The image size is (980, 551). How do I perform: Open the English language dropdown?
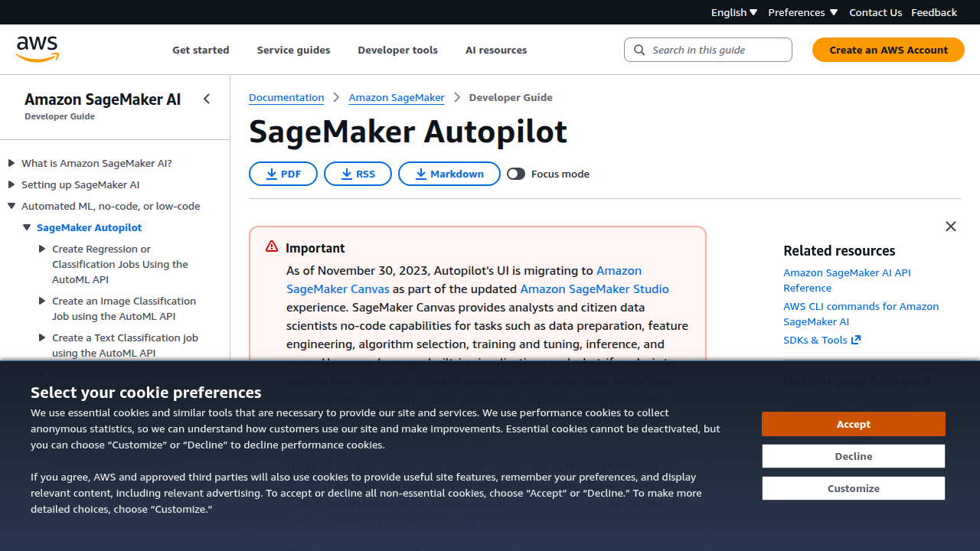[734, 12]
